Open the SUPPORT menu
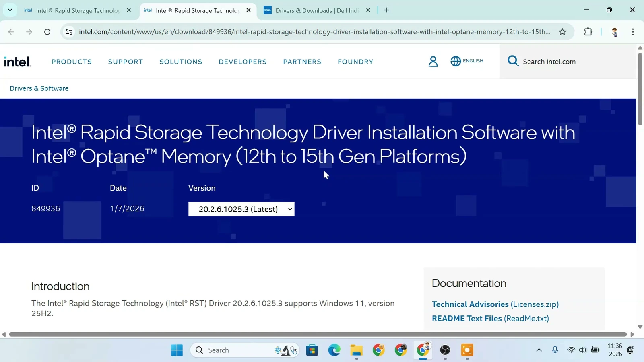Viewport: 644px width, 362px height. (126, 62)
